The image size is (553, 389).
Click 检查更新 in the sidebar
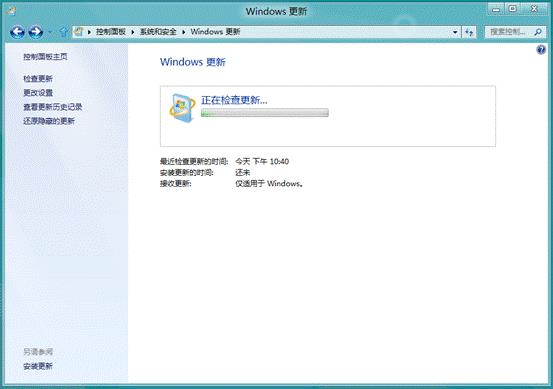[38, 78]
